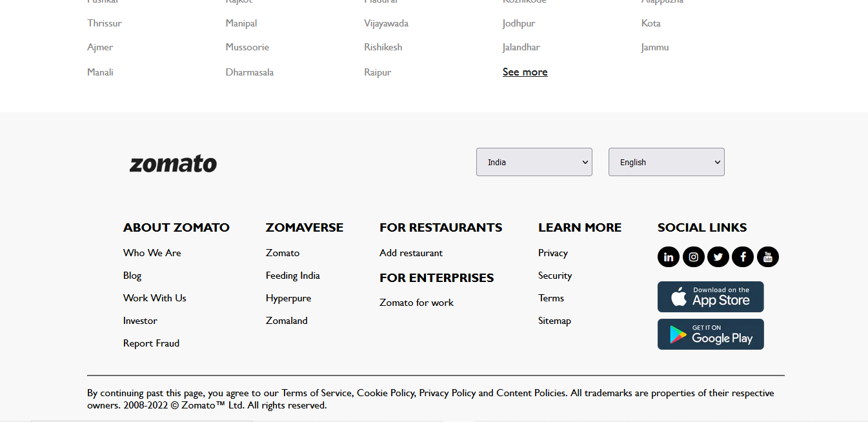Open the Hyperpure link

click(x=288, y=298)
